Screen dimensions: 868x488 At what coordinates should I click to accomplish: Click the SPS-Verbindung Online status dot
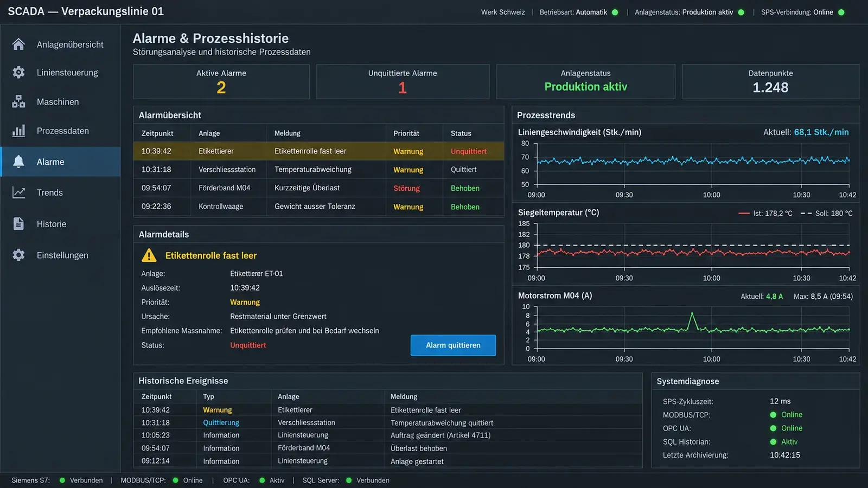pyautogui.click(x=841, y=12)
